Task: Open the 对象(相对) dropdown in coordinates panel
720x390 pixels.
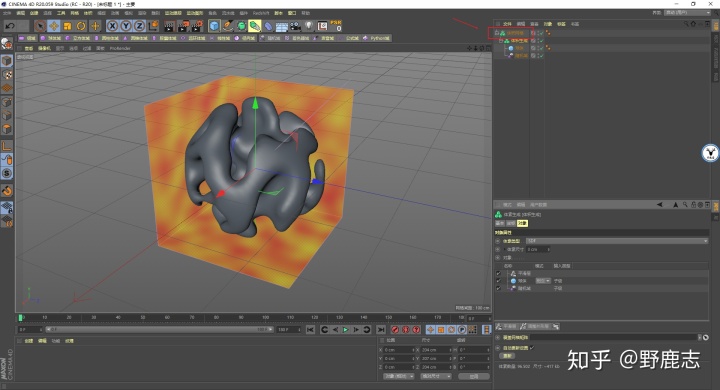Action: coord(398,376)
